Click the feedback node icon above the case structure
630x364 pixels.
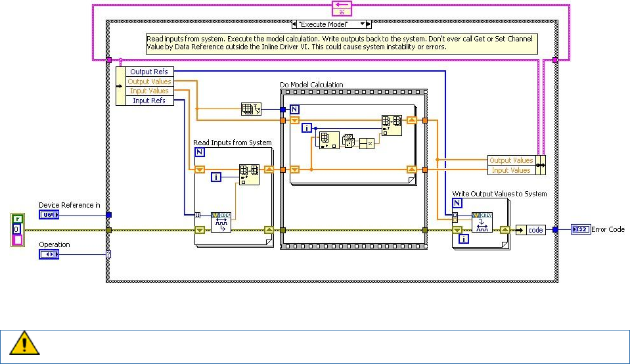tap(342, 8)
